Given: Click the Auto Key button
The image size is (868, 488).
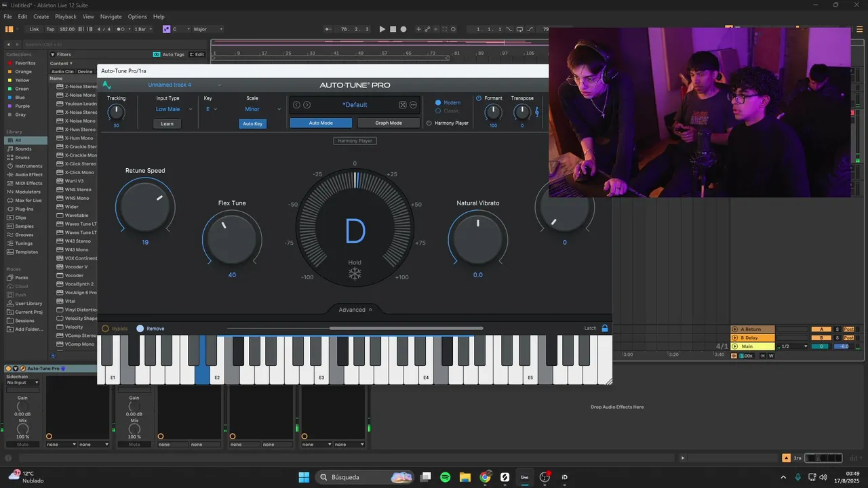Looking at the screenshot, I should 252,123.
